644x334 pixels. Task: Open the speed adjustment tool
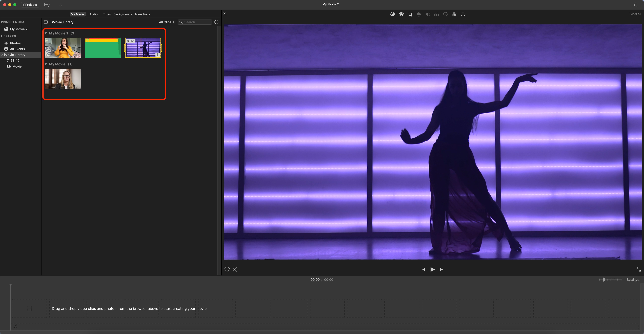tap(445, 14)
